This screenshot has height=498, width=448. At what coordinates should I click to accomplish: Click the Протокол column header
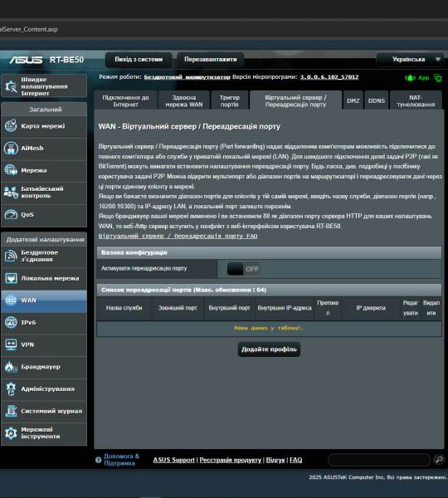coord(328,308)
